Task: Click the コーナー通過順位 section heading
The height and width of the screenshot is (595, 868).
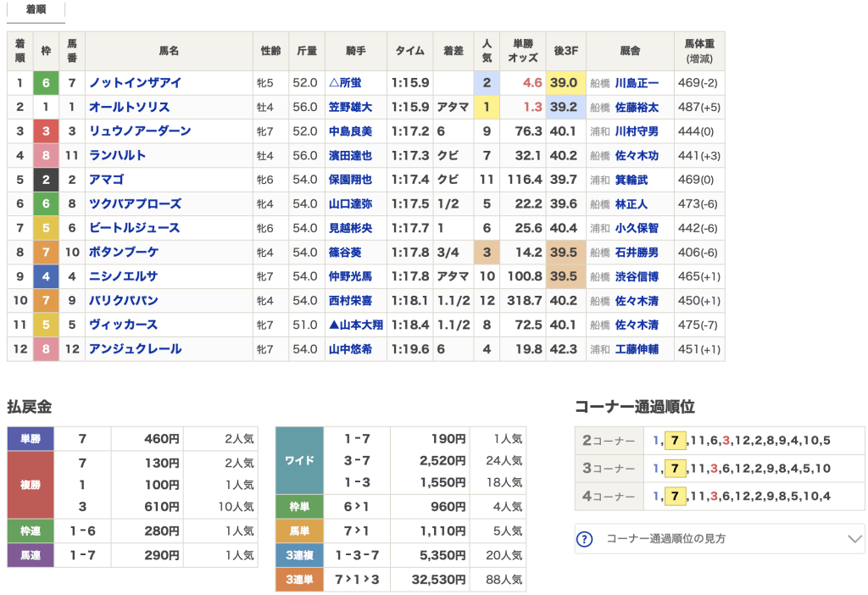Action: coord(634,407)
